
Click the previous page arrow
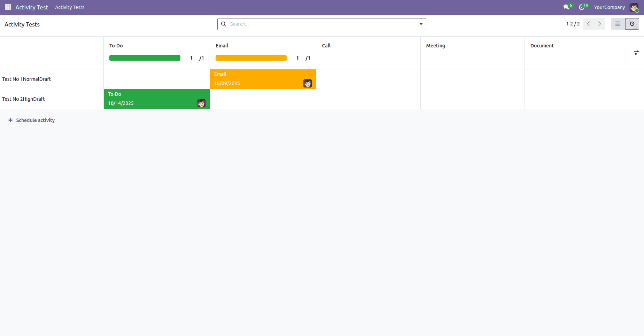588,24
